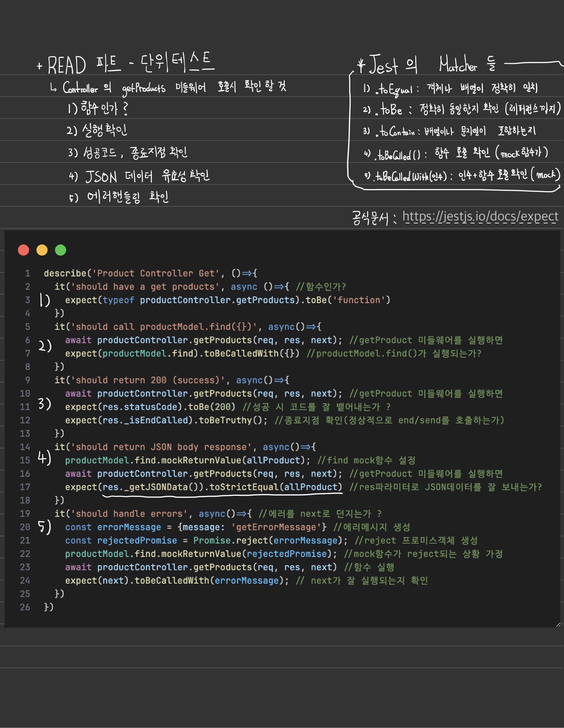
Task: Click the const rejectedPromise declaration
Action: pos(206,540)
